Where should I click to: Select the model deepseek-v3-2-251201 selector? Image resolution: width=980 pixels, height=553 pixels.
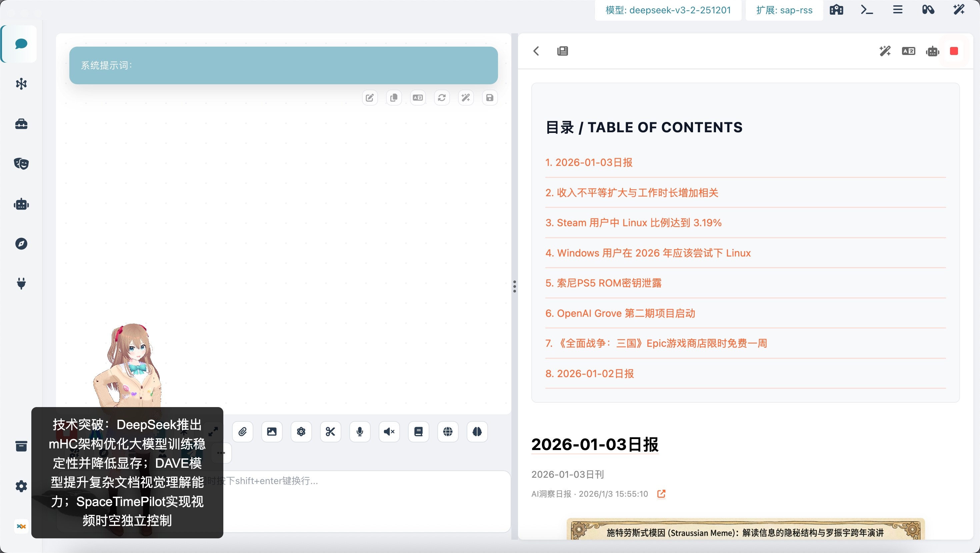668,10
